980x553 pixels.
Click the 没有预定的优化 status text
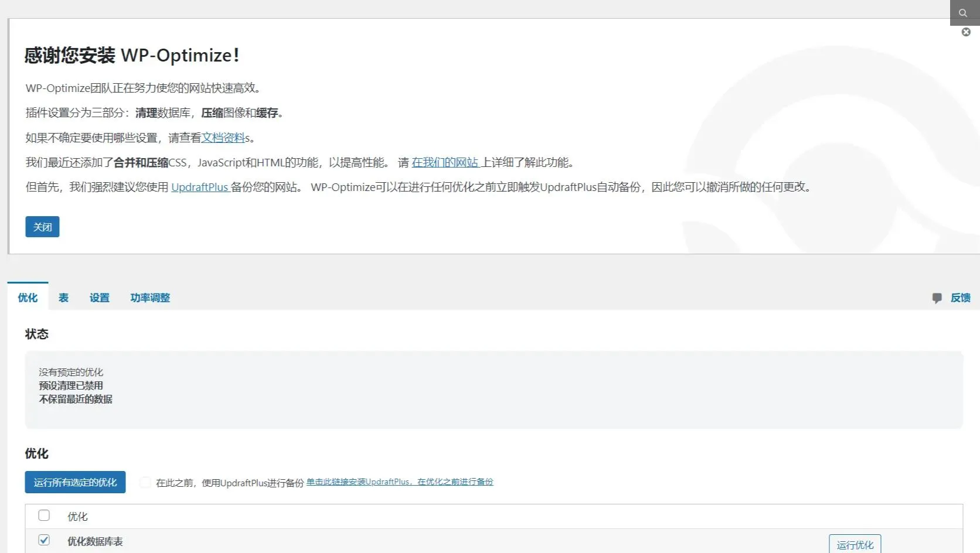pyautogui.click(x=71, y=372)
